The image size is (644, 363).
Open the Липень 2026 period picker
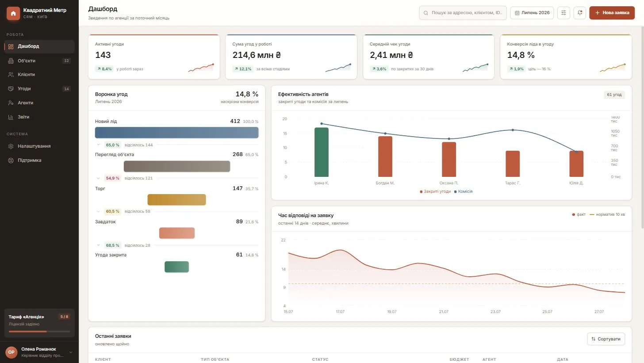pos(532,13)
